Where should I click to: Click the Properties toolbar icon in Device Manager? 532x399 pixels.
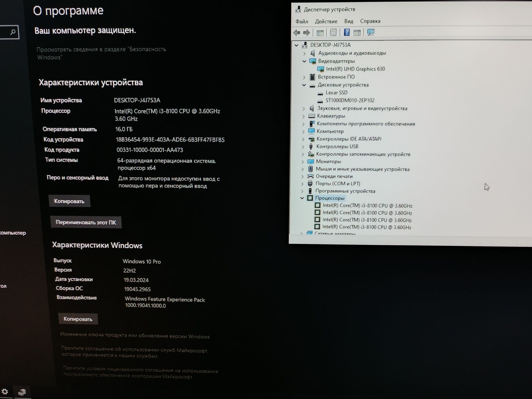[x=333, y=32]
